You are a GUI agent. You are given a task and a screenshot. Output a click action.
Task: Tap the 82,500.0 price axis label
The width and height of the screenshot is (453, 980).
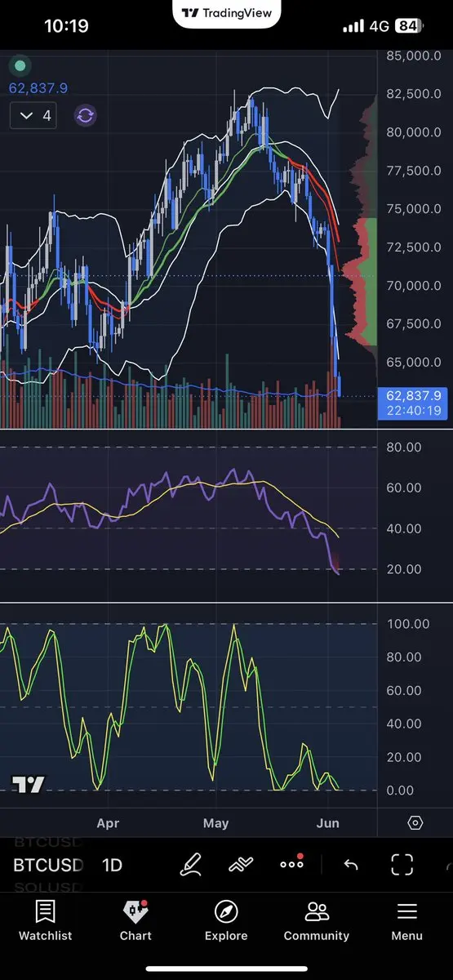(414, 94)
